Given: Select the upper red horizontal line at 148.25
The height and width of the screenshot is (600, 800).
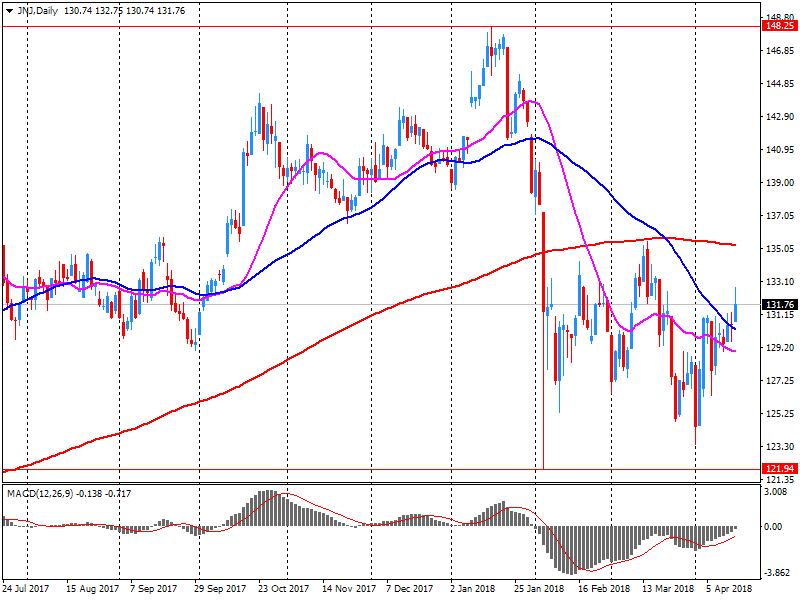Looking at the screenshot, I should coord(381,27).
